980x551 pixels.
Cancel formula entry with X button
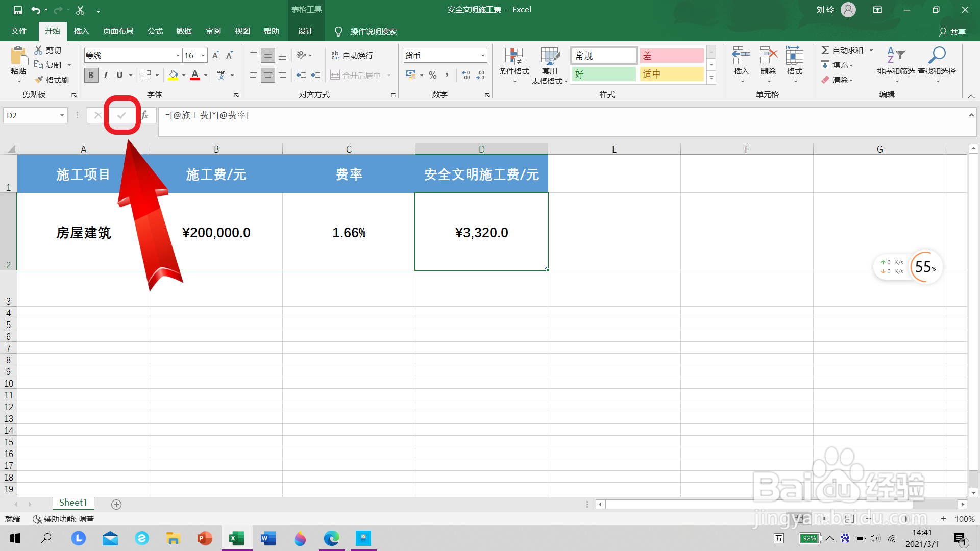click(x=97, y=115)
